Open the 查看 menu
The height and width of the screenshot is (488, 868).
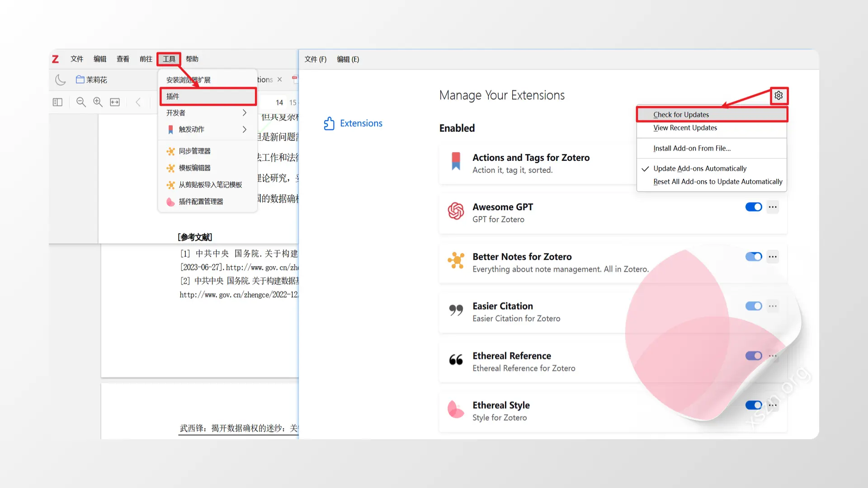click(x=123, y=59)
